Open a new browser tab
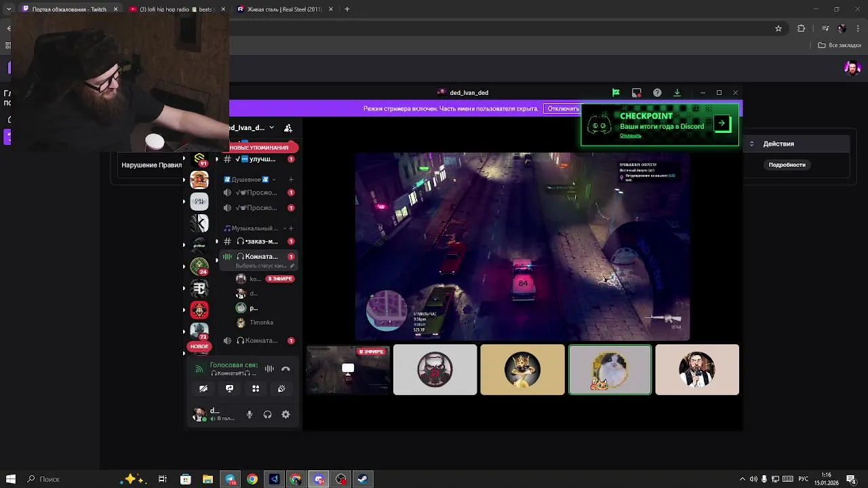Image resolution: width=868 pixels, height=488 pixels. click(x=347, y=9)
